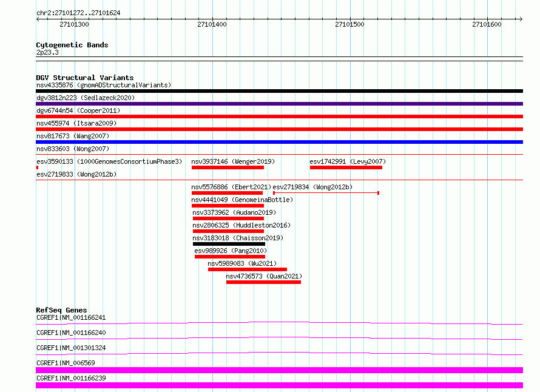Viewport: 540px width, 392px height.
Task: Click the small red esv3590133 marker
Action: [x=37, y=167]
